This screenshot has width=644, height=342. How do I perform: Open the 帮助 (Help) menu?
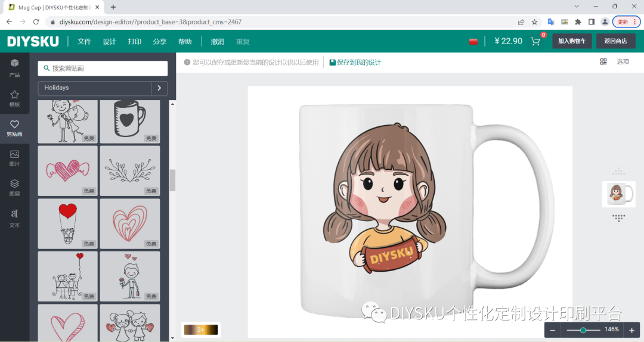click(185, 42)
